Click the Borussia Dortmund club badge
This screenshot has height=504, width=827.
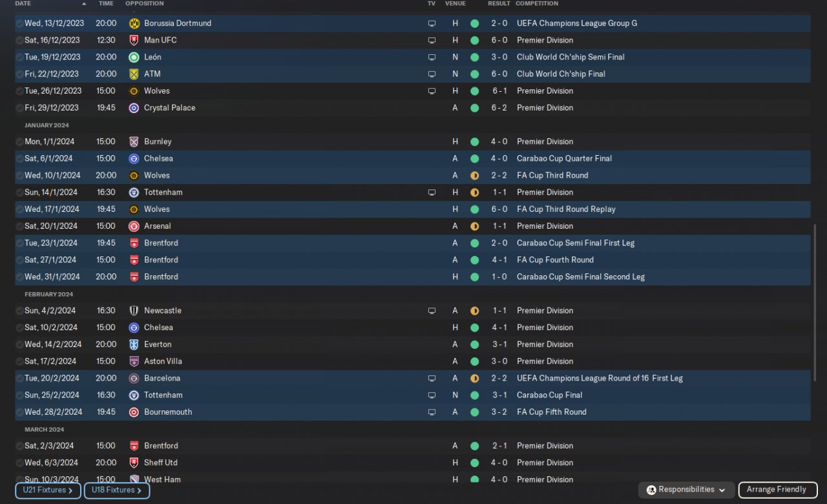(x=134, y=23)
